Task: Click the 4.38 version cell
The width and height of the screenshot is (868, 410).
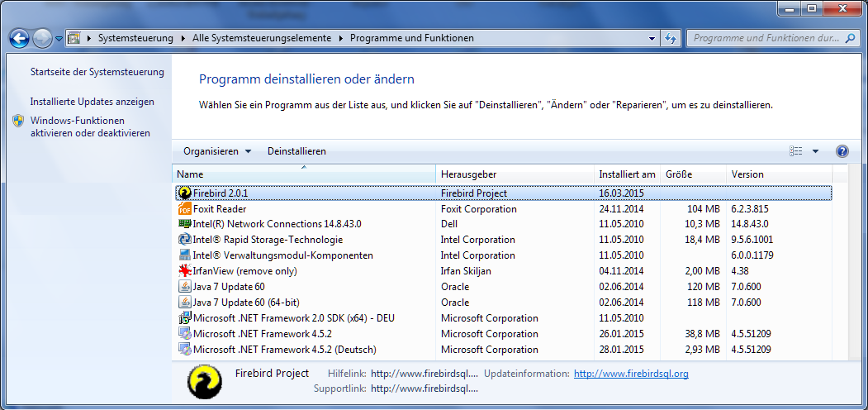Action: tap(740, 271)
